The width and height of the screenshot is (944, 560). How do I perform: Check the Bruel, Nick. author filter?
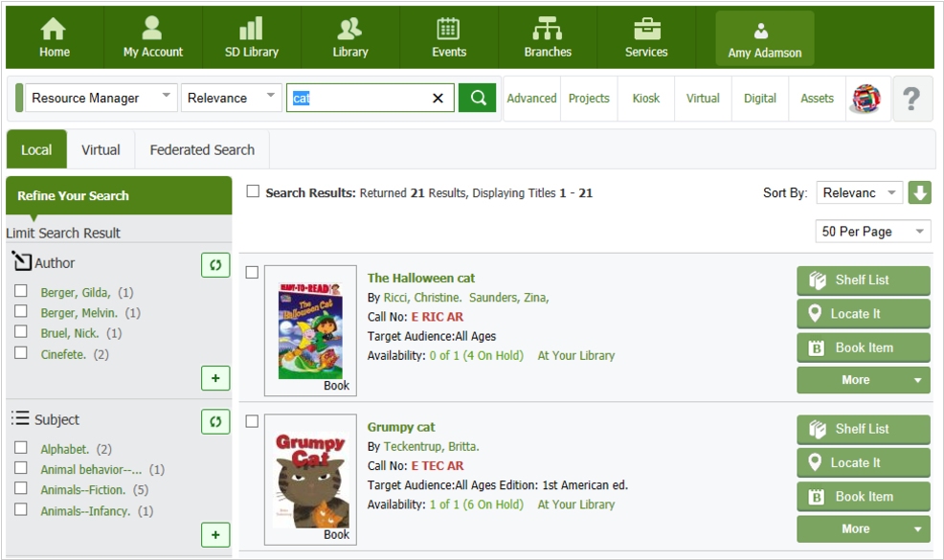[x=21, y=333]
